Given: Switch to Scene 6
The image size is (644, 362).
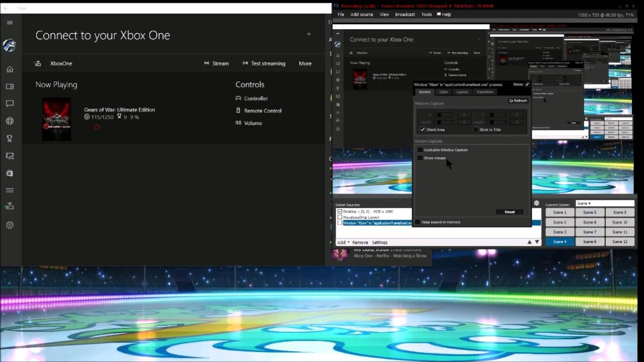Looking at the screenshot, I should tap(589, 222).
